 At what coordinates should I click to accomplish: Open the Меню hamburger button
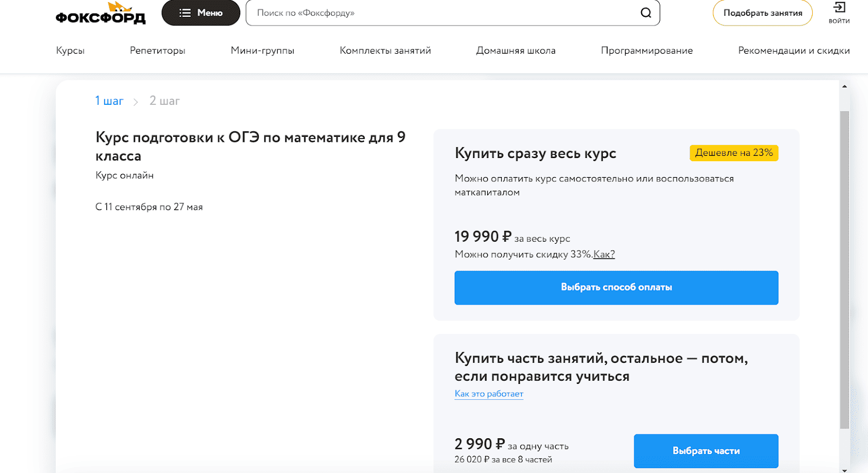point(201,13)
